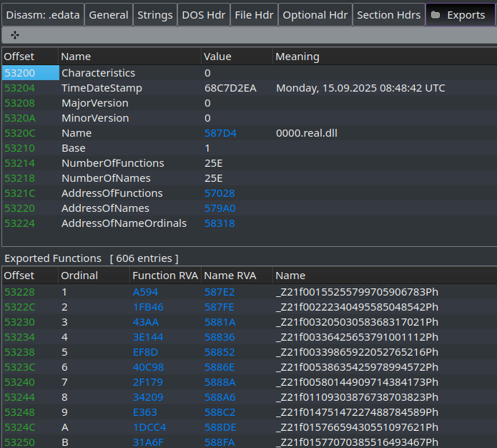Select Name RVA 588DE in row A
Screen dimensions: 497x448
(220, 427)
